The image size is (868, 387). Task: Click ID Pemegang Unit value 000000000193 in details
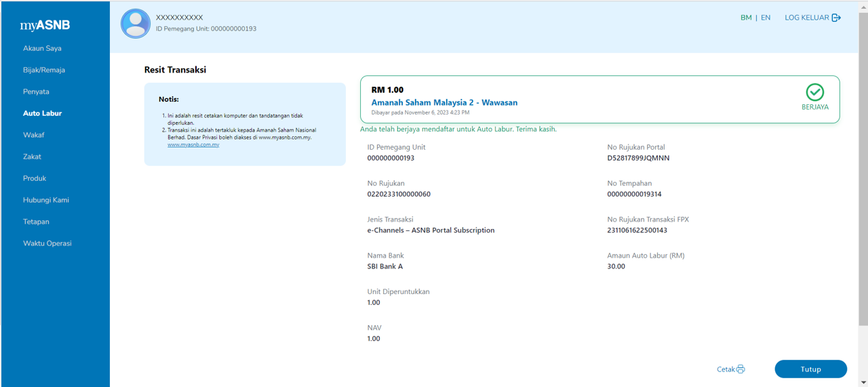click(x=391, y=158)
